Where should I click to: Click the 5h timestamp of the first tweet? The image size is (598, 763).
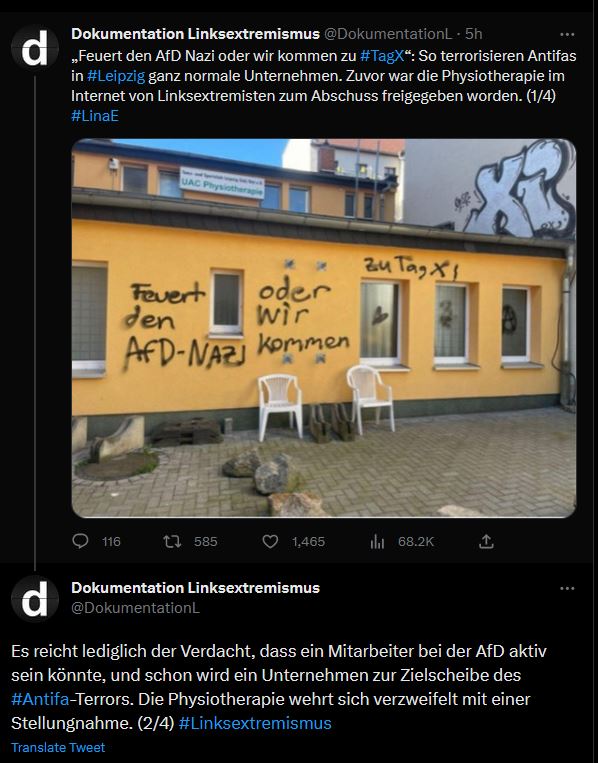tap(473, 34)
